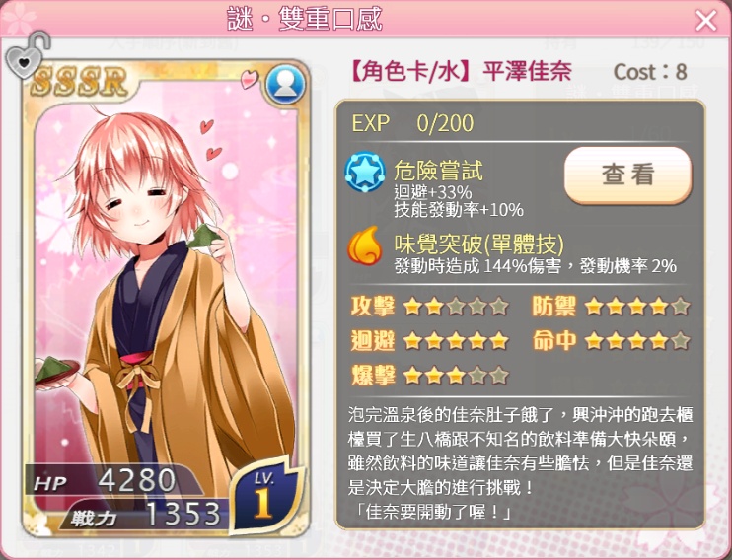Toggle the heart lock icon on the card
Image resolution: width=732 pixels, height=560 pixels.
pyautogui.click(x=27, y=55)
